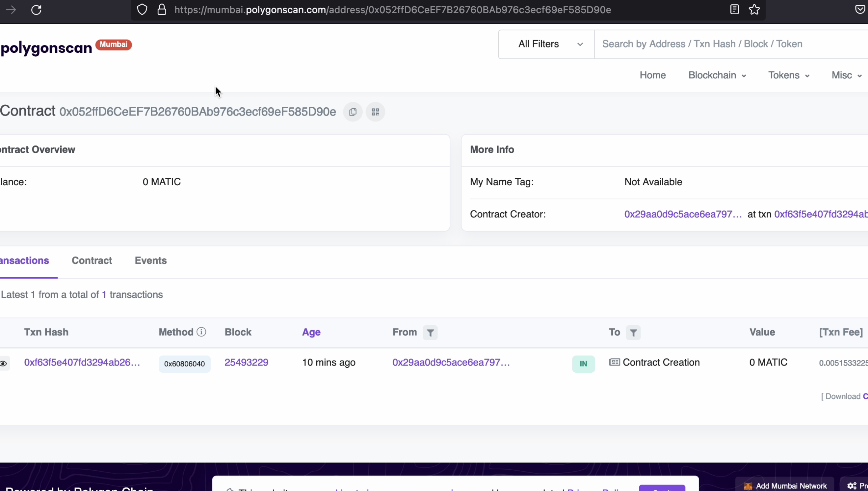868x491 pixels.
Task: Click the total 1 transactions link
Action: (x=104, y=295)
